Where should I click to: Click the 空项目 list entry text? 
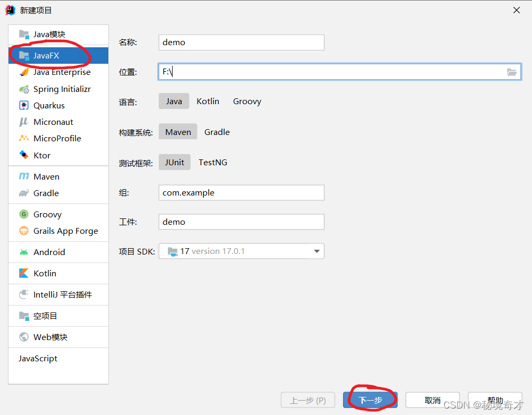pyautogui.click(x=45, y=316)
